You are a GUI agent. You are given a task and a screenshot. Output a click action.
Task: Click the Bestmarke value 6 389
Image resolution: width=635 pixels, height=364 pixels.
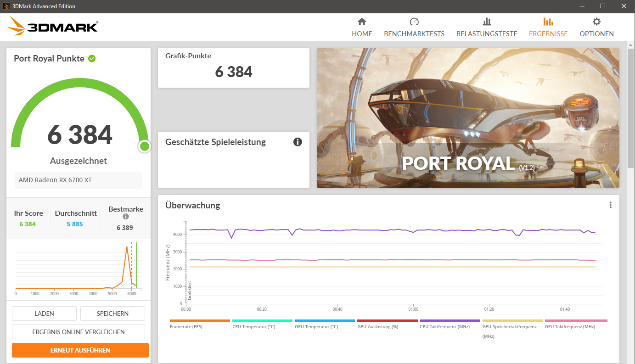tap(125, 227)
